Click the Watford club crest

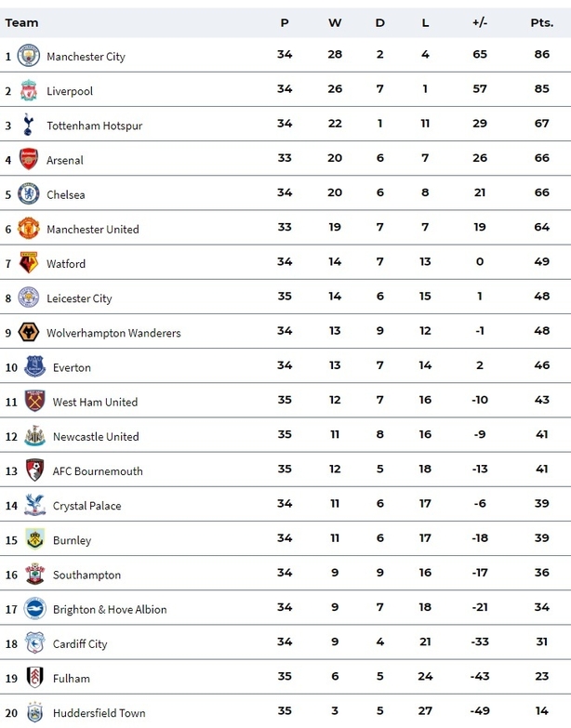pos(29,263)
